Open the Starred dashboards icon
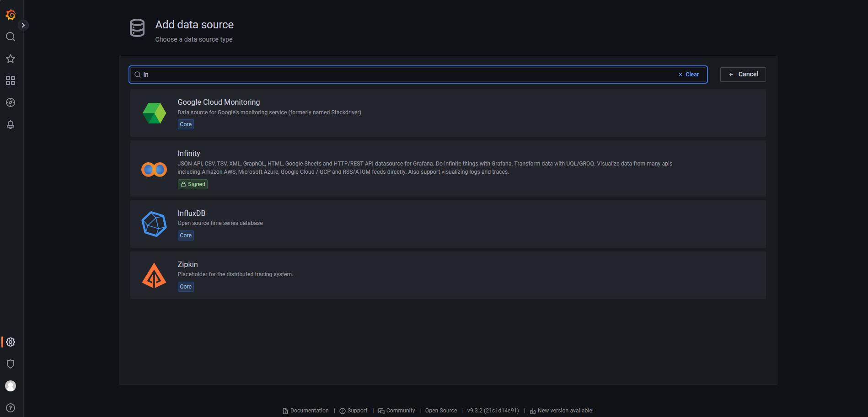868x417 pixels. [x=11, y=59]
